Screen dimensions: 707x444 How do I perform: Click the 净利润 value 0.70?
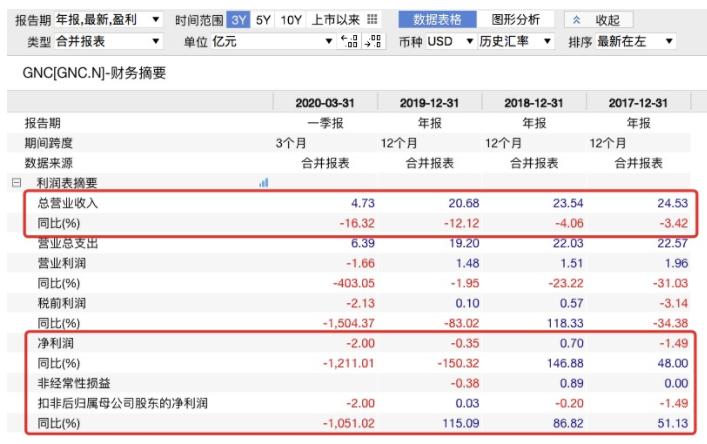pos(572,343)
